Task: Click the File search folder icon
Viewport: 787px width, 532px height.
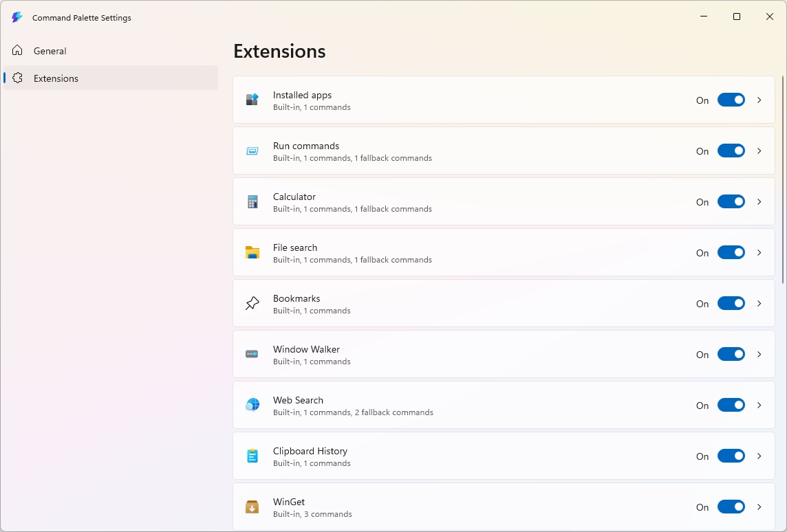Action: (252, 252)
